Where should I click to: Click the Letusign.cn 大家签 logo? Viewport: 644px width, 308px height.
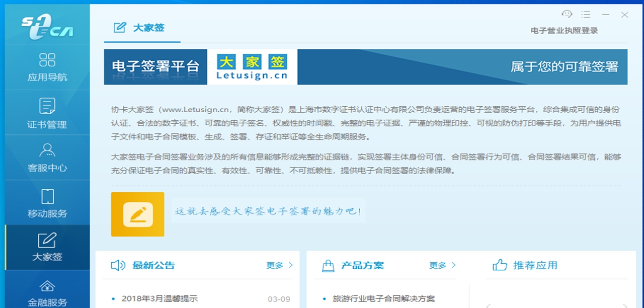coord(252,67)
